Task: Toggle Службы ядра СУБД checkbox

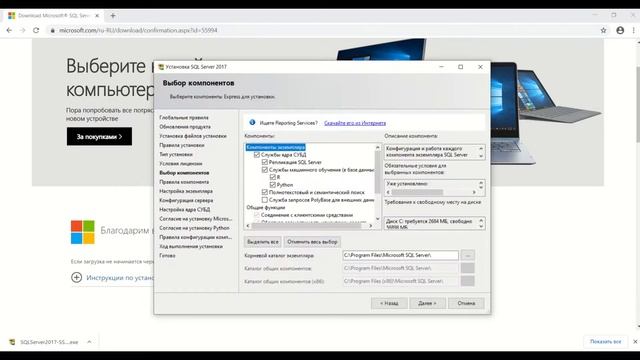Action: 257,155
